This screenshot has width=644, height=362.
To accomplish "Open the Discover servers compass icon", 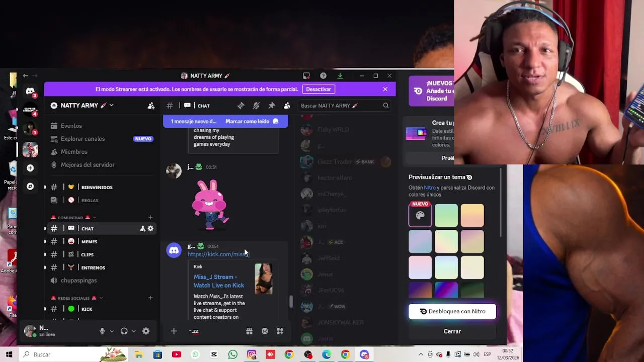I will (x=30, y=187).
